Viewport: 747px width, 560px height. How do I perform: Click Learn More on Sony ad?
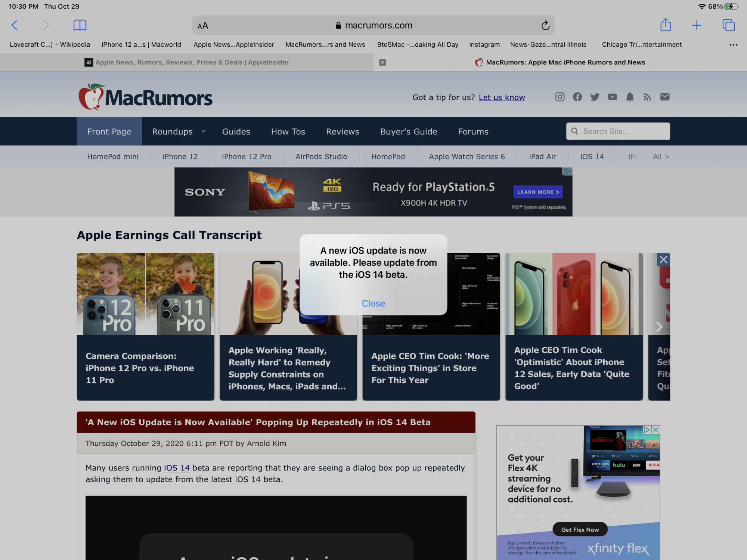pyautogui.click(x=538, y=192)
